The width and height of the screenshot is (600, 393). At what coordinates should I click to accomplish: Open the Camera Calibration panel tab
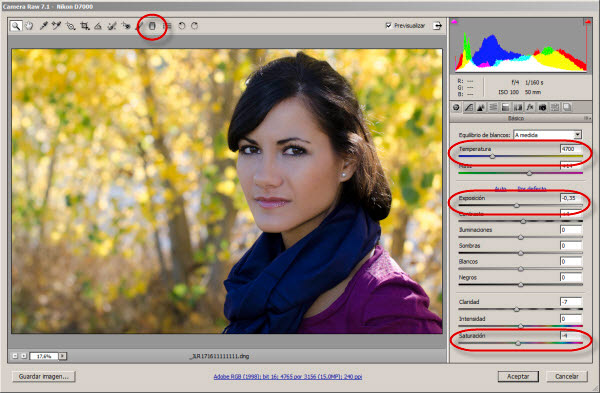542,108
